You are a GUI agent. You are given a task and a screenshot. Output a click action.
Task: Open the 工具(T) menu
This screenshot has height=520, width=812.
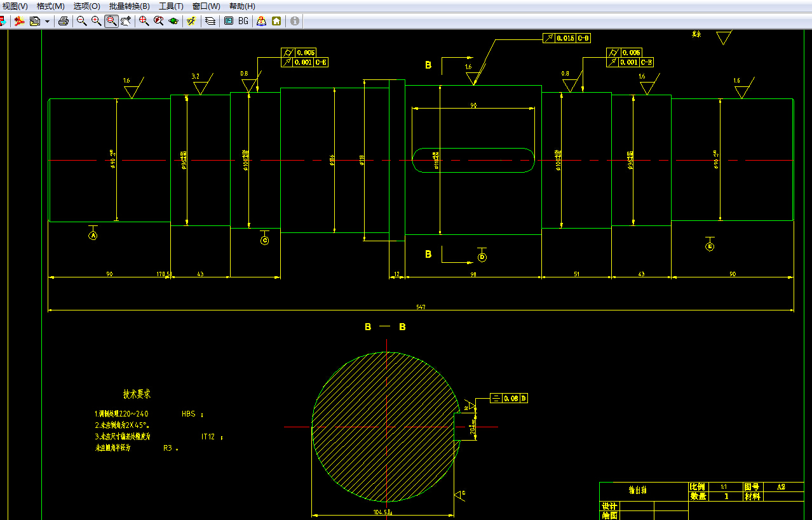171,6
